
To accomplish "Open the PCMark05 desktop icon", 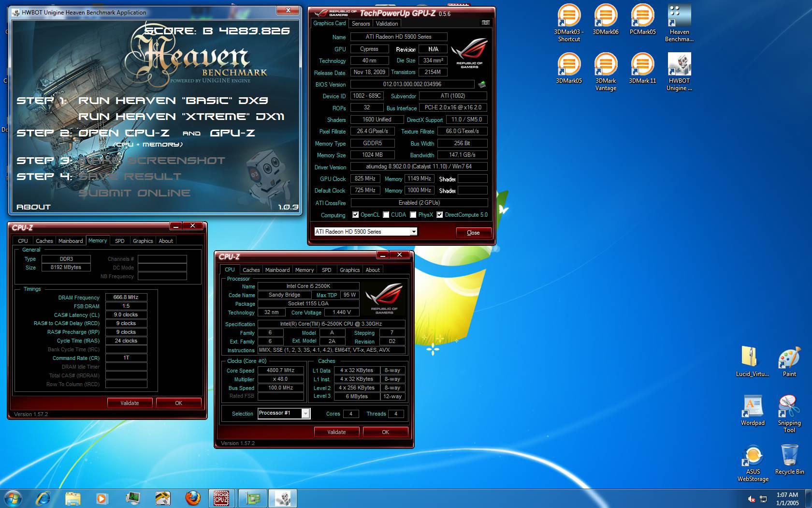I will (x=642, y=19).
